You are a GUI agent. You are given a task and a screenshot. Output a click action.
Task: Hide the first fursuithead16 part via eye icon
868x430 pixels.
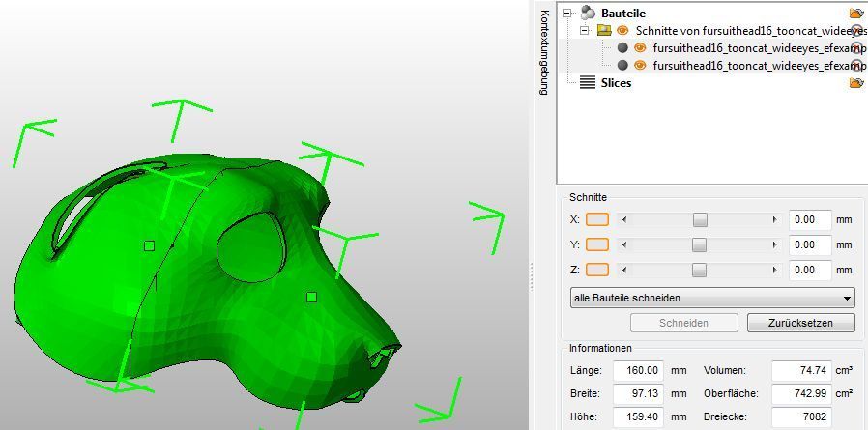(x=640, y=48)
